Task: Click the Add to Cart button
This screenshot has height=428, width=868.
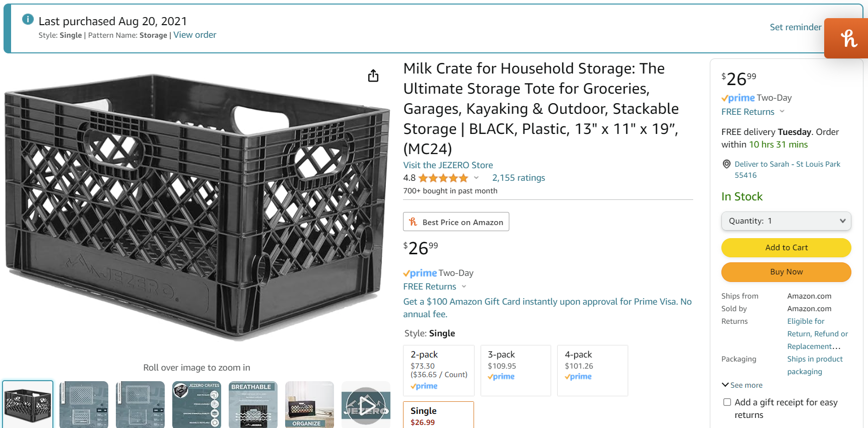Action: pyautogui.click(x=786, y=248)
